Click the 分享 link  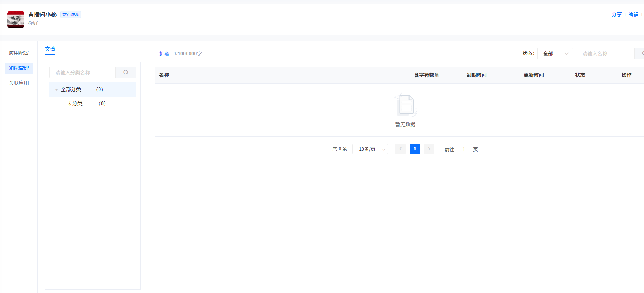point(617,14)
